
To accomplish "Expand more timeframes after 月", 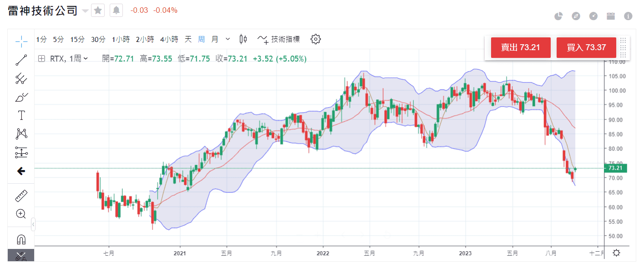I will (228, 39).
